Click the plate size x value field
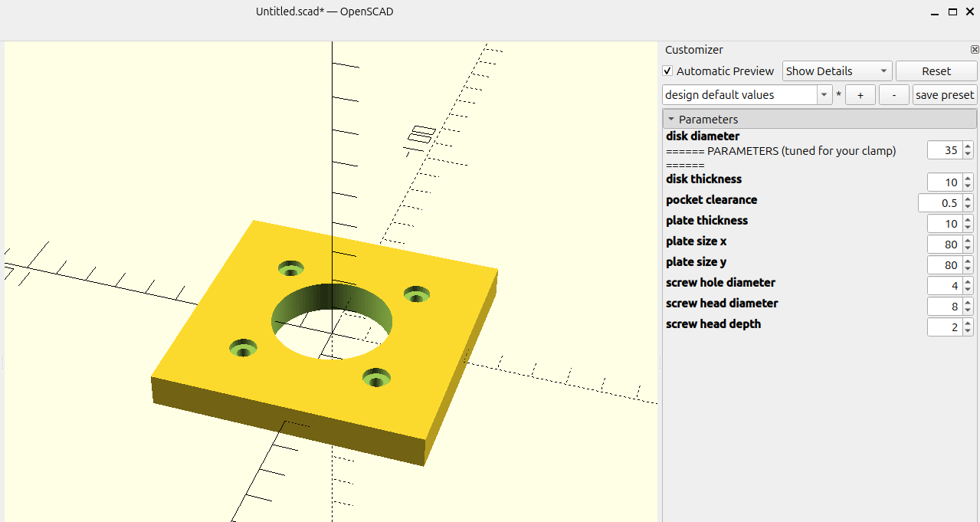The height and width of the screenshot is (522, 980). click(x=945, y=245)
